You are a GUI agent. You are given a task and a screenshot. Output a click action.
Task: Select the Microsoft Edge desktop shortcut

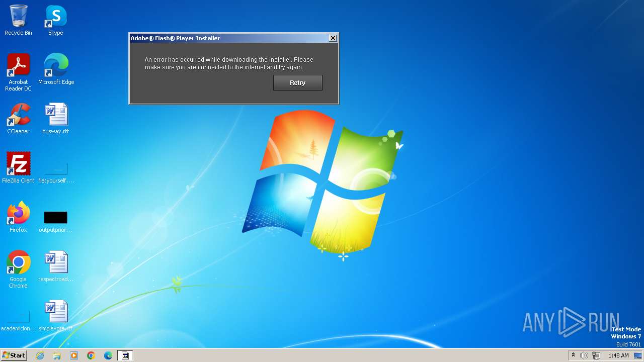click(56, 69)
